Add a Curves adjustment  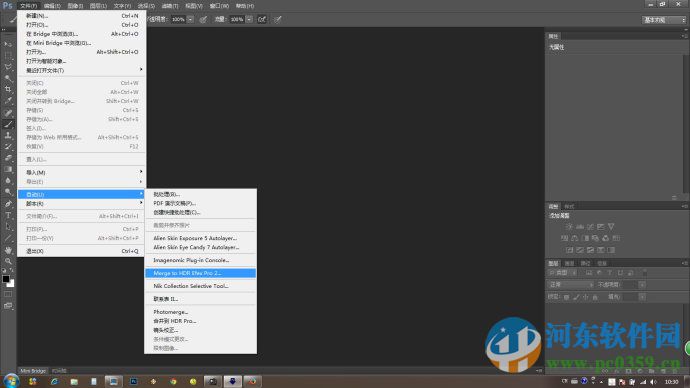click(x=590, y=227)
